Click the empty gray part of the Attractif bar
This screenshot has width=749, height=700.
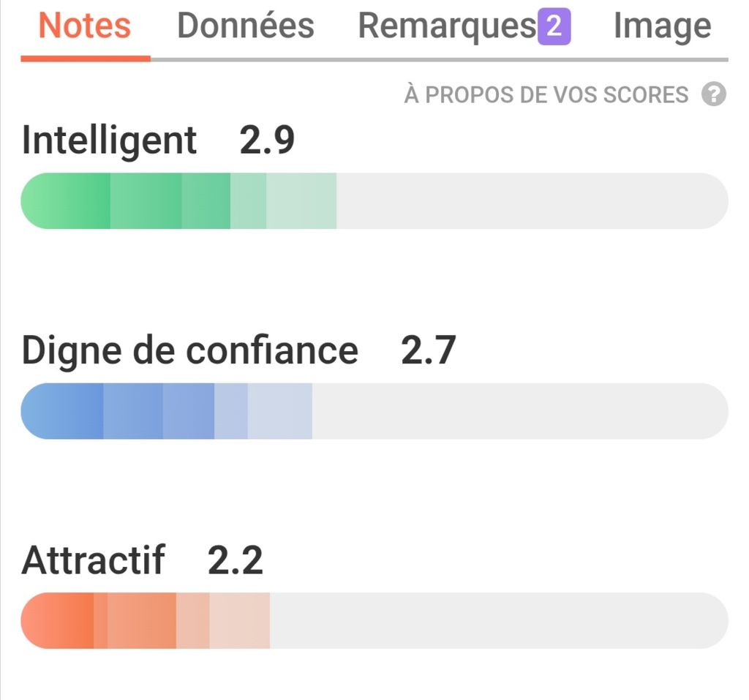point(497,621)
